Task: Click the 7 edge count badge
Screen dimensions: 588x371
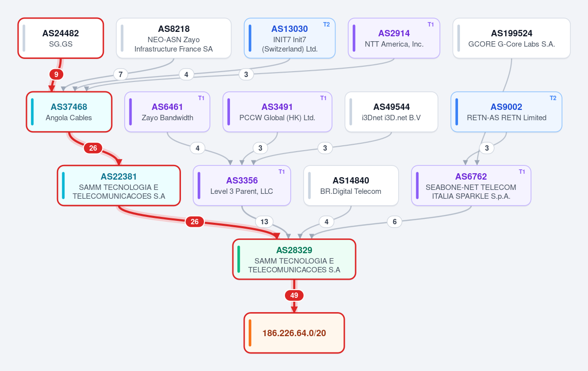Action: click(x=120, y=74)
